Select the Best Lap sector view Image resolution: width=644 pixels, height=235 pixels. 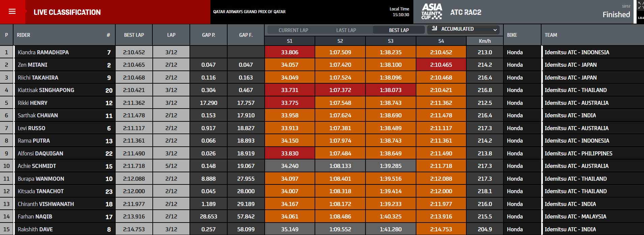(399, 30)
